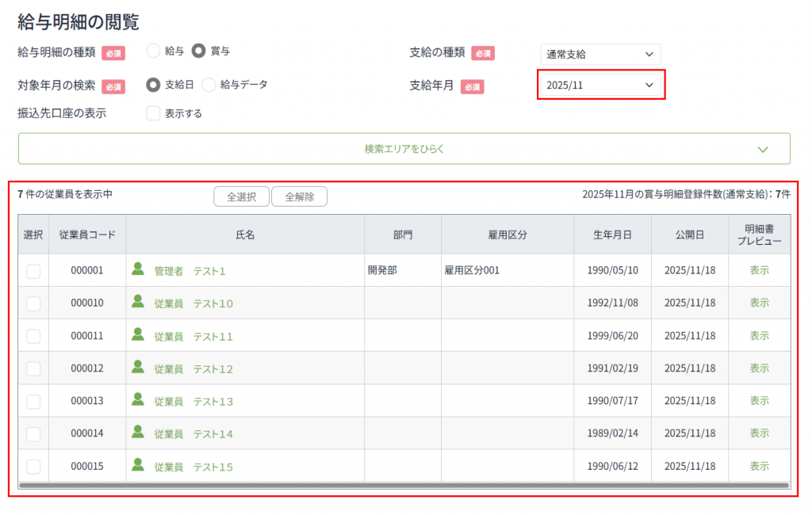This screenshot has height=515, width=812.
Task: Click person icon beside 従業員 テスト11
Action: click(x=138, y=334)
